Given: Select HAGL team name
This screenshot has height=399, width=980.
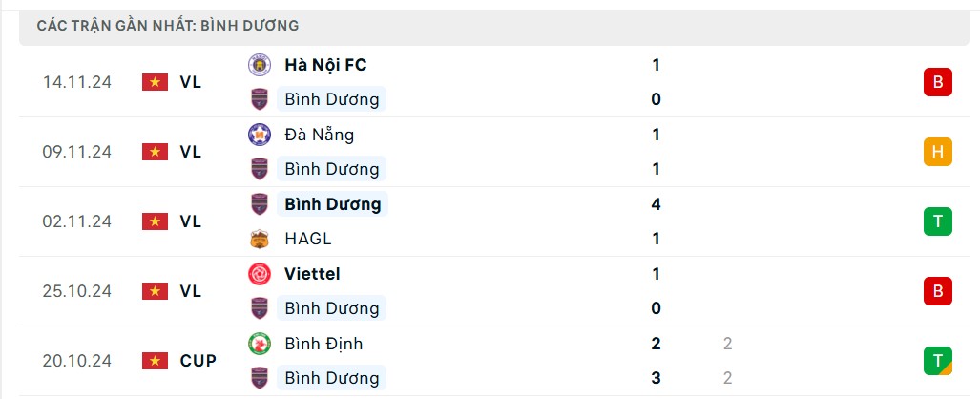Looking at the screenshot, I should [x=307, y=239].
